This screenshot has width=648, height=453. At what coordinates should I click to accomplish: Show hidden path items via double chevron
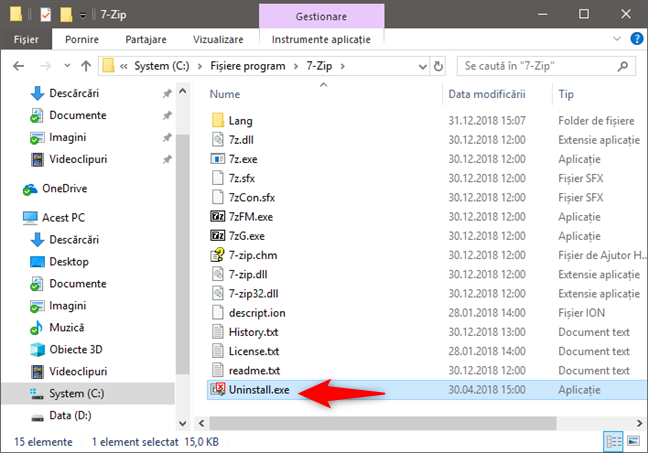[x=123, y=66]
